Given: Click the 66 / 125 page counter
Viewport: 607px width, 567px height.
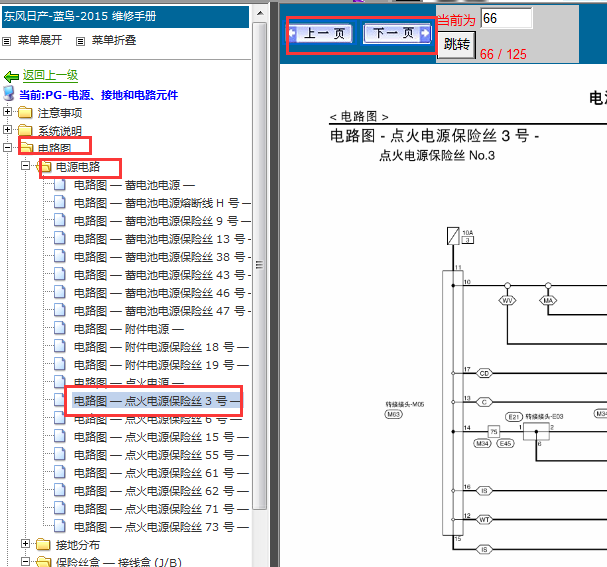Looking at the screenshot, I should [x=503, y=54].
